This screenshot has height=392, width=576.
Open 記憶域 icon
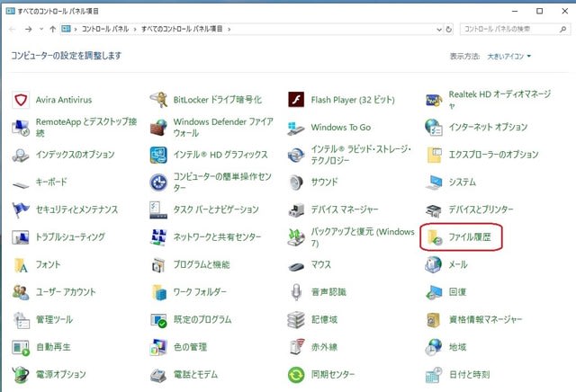point(296,320)
